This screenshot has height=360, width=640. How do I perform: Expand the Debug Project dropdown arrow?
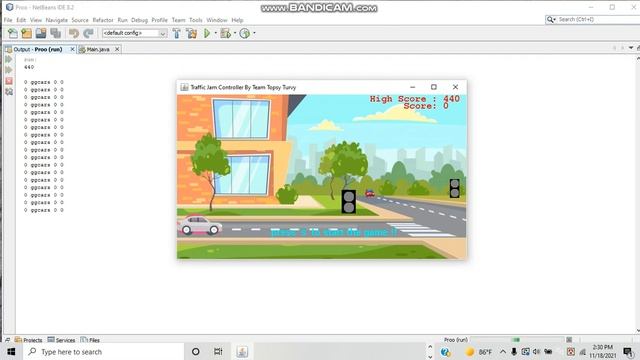[235, 33]
